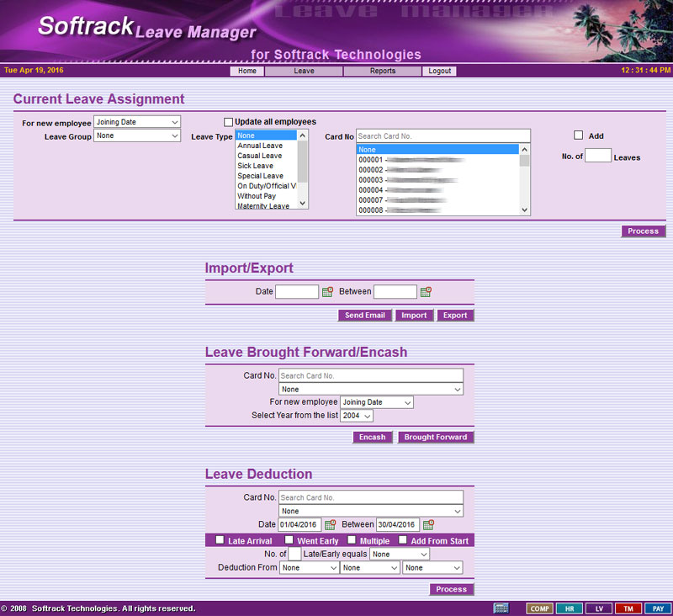
Task: Enable the Update all employees checkbox
Action: pyautogui.click(x=228, y=122)
